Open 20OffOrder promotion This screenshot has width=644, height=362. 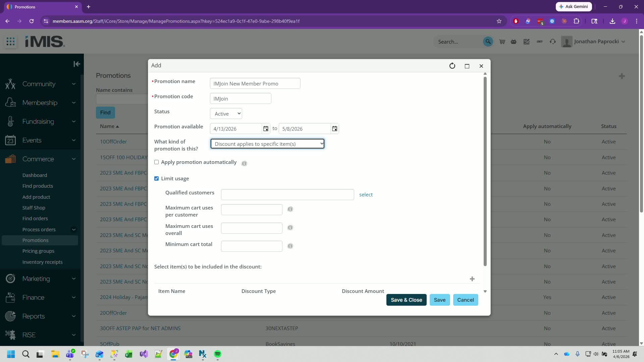coord(113,313)
